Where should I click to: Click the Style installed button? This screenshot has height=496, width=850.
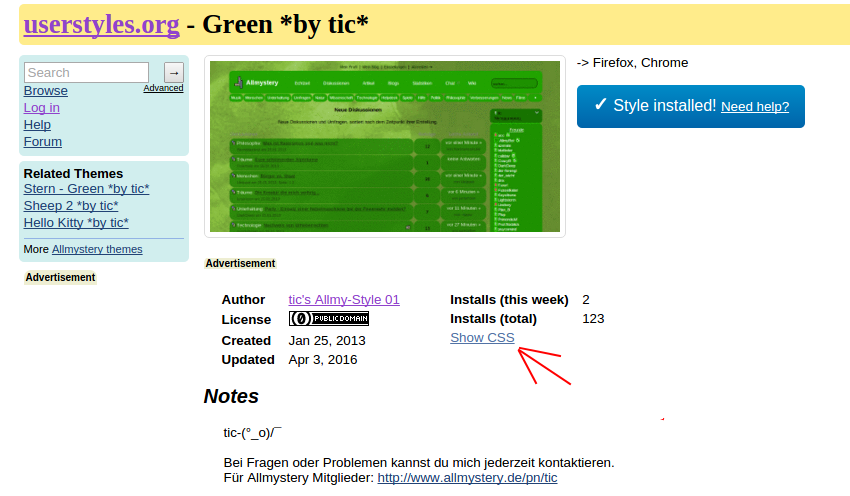[x=691, y=106]
